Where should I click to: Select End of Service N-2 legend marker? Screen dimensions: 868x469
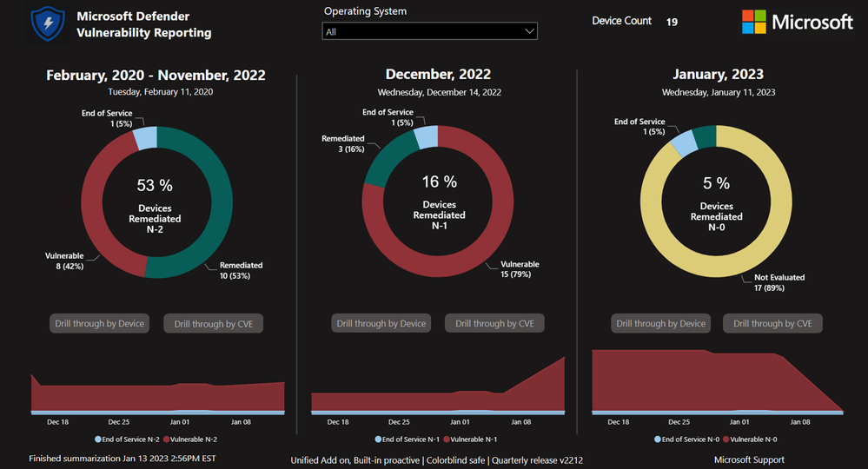tap(98, 439)
